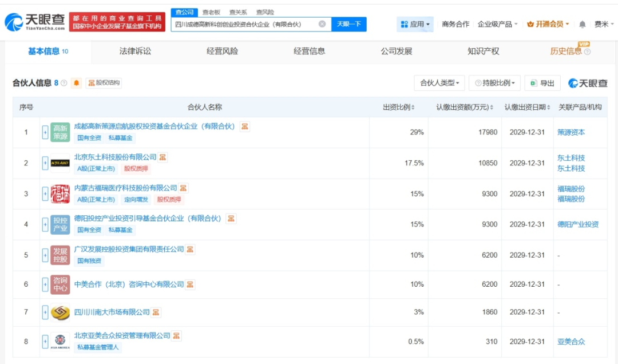Click the equity structure icon after 四川川南大市场有限公司
The width and height of the screenshot is (618, 364).
tap(156, 312)
